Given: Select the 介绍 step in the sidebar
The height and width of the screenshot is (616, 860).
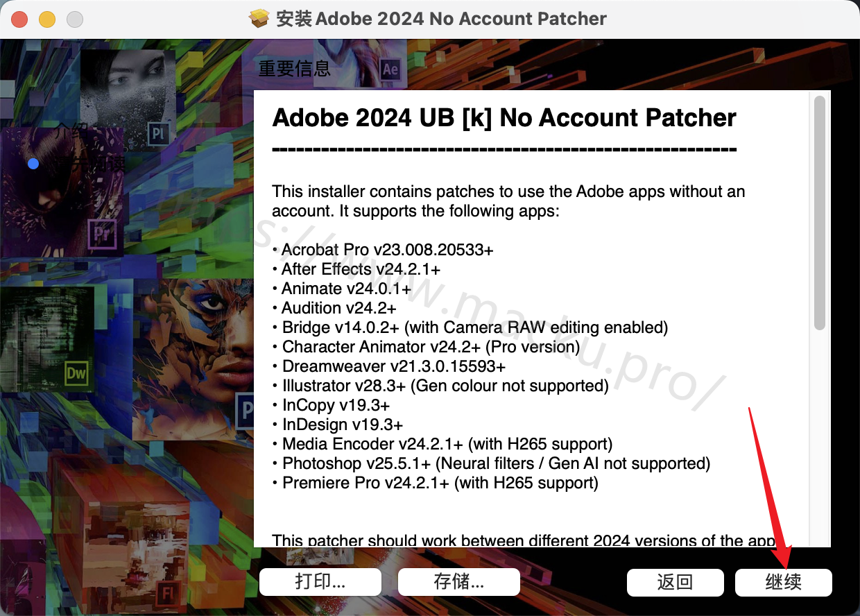Looking at the screenshot, I should 71,130.
